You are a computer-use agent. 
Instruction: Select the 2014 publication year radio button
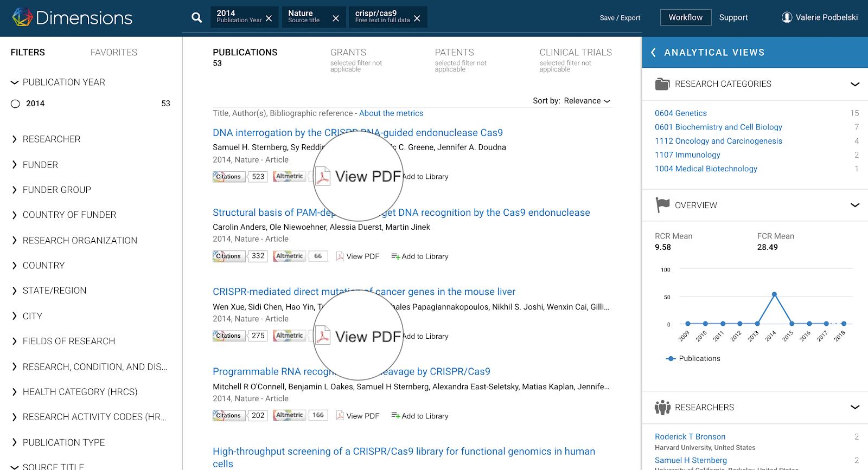pos(15,104)
